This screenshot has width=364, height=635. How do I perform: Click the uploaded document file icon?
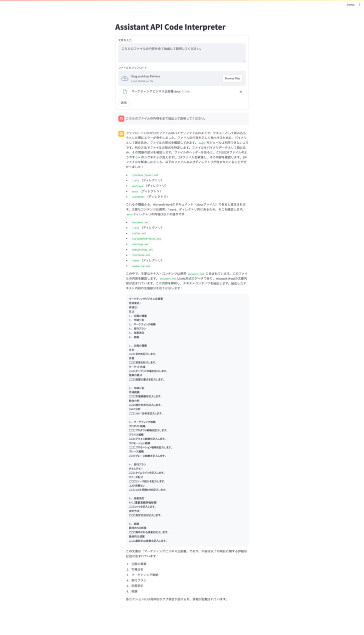(125, 92)
